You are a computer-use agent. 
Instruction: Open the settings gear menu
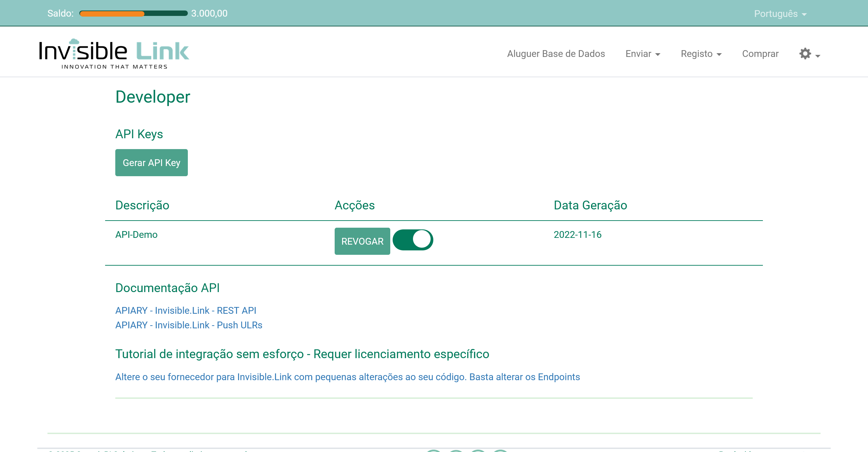(809, 54)
